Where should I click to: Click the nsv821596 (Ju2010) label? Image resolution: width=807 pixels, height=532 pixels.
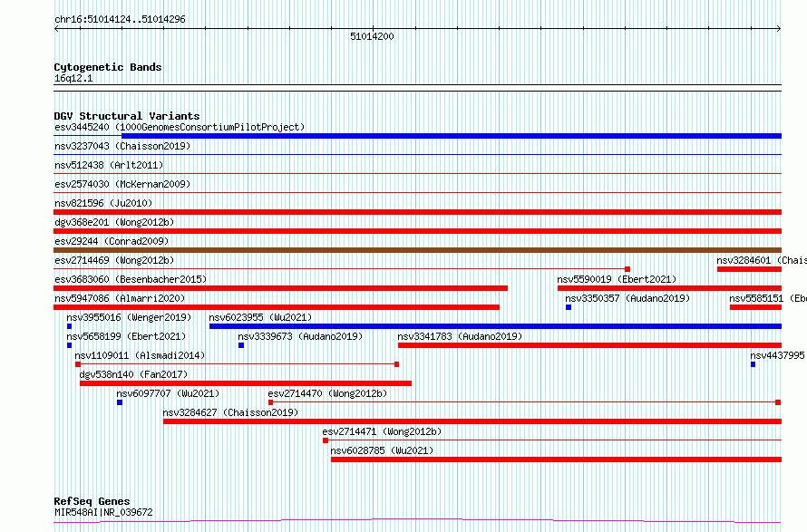pyautogui.click(x=103, y=203)
